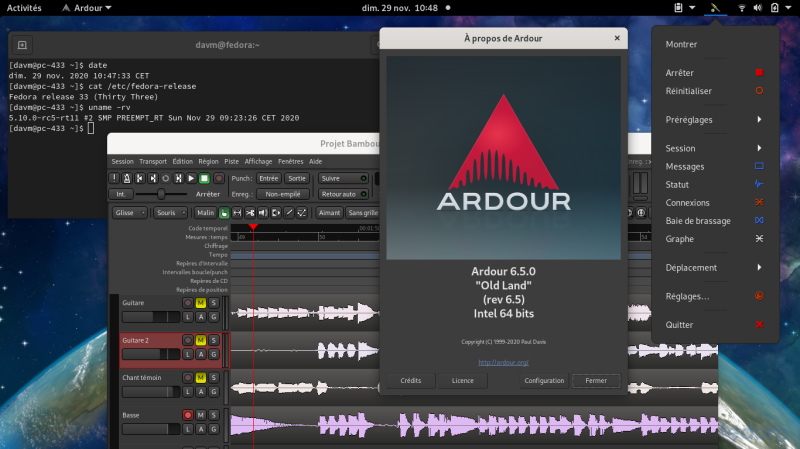Click the global record button in transport

pyautogui.click(x=218, y=178)
